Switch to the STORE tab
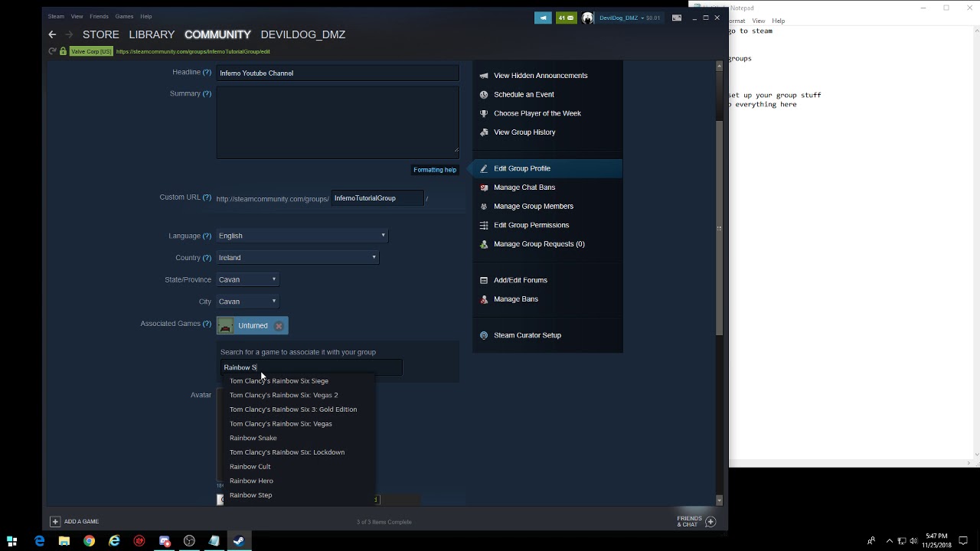The image size is (980, 551). tap(100, 34)
